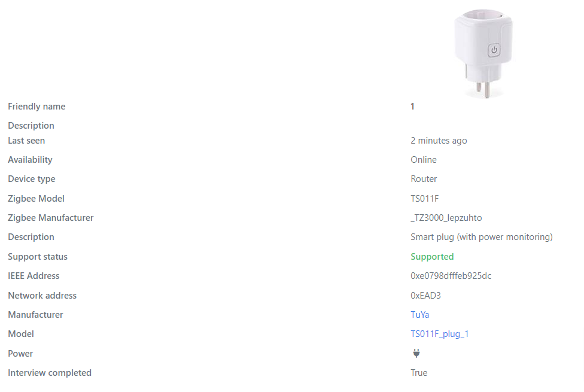Screen dimensions: 584x392
Task: Click the plug icon in the Power row
Action: point(416,353)
